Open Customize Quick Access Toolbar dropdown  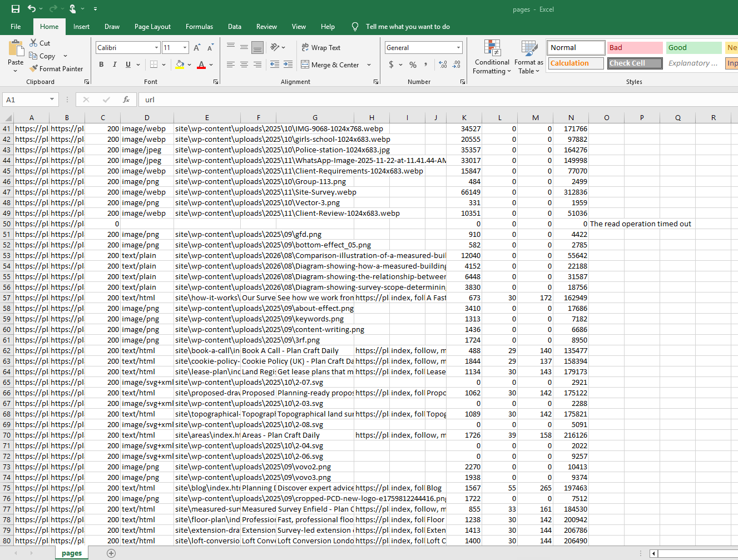tap(95, 9)
